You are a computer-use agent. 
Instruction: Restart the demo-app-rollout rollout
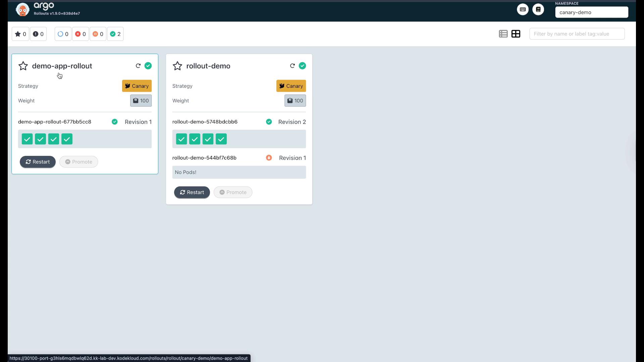click(x=38, y=162)
